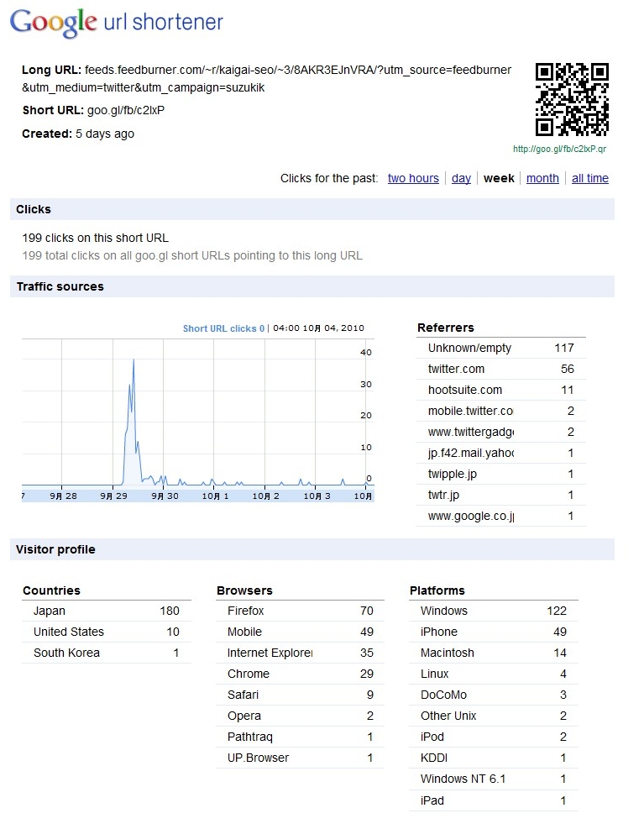Click the iPod platform row
The height and width of the screenshot is (829, 644).
[x=494, y=737]
